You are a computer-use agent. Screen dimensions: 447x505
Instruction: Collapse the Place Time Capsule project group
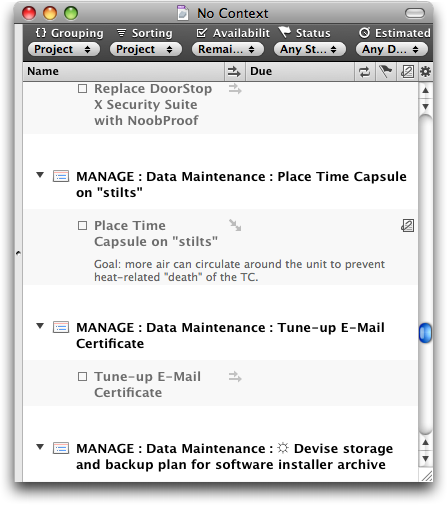click(40, 175)
